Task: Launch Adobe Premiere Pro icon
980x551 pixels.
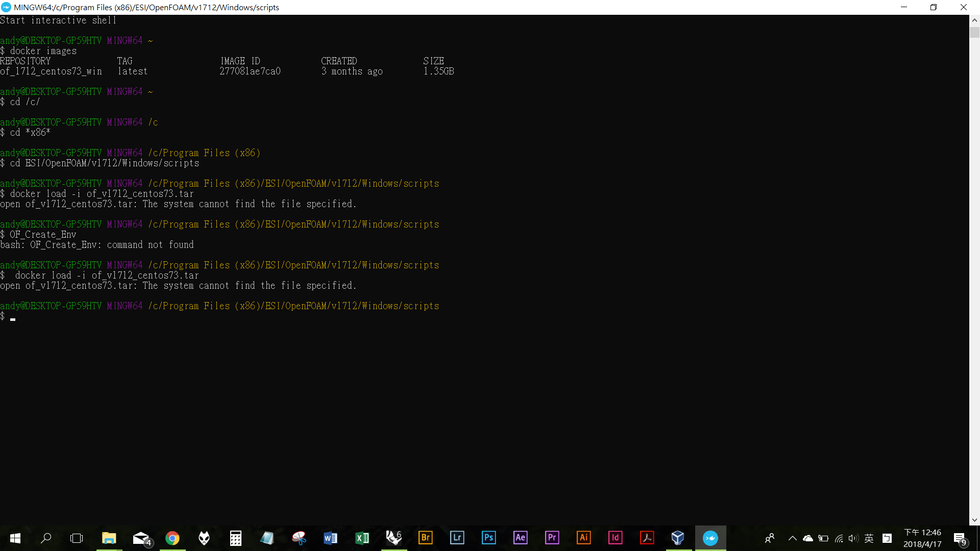Action: click(x=552, y=538)
